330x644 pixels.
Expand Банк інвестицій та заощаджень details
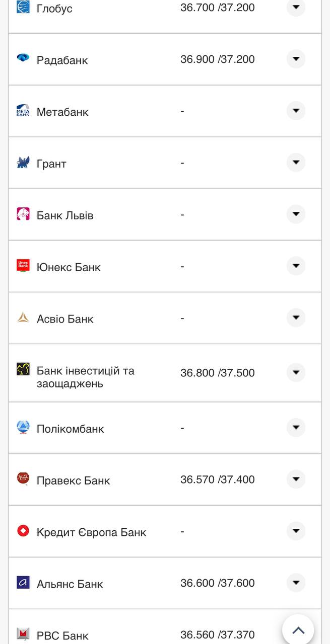coord(296,372)
